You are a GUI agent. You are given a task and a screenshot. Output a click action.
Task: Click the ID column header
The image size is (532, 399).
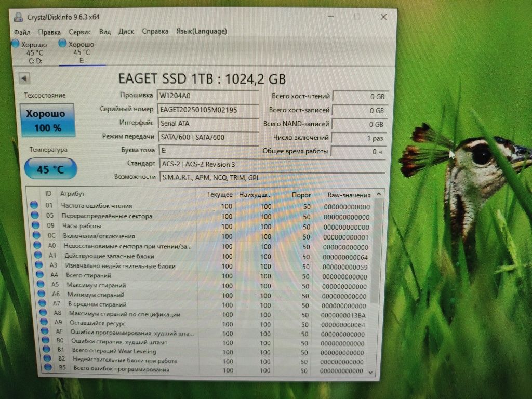click(x=48, y=193)
